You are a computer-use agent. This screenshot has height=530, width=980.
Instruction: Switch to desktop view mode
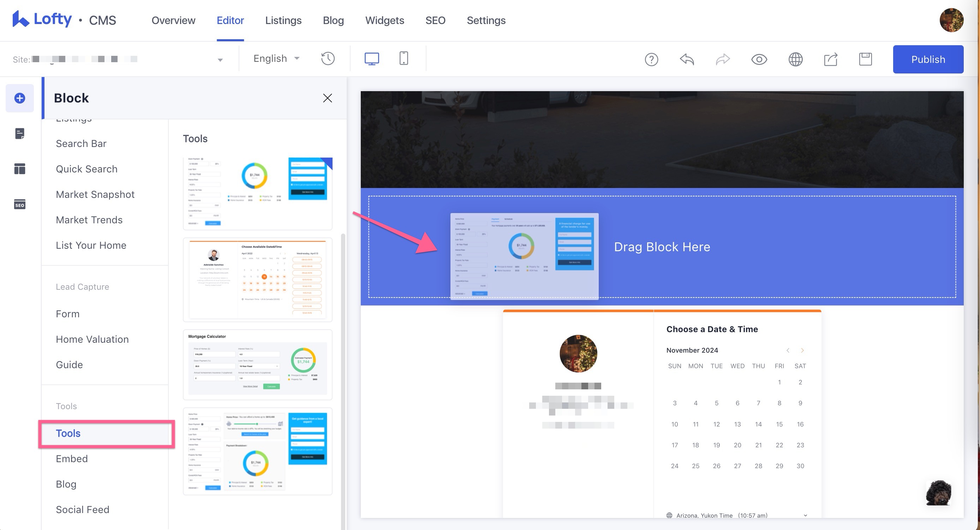point(371,59)
